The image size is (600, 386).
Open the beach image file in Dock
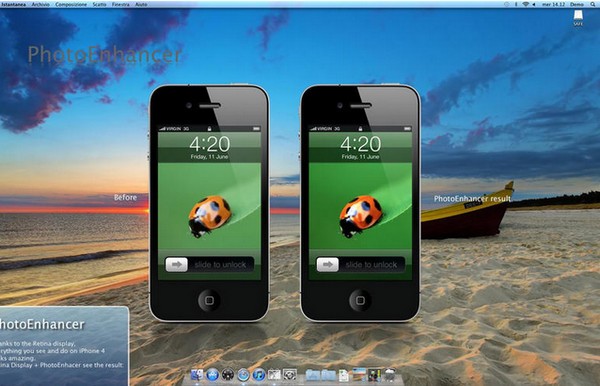coord(359,375)
